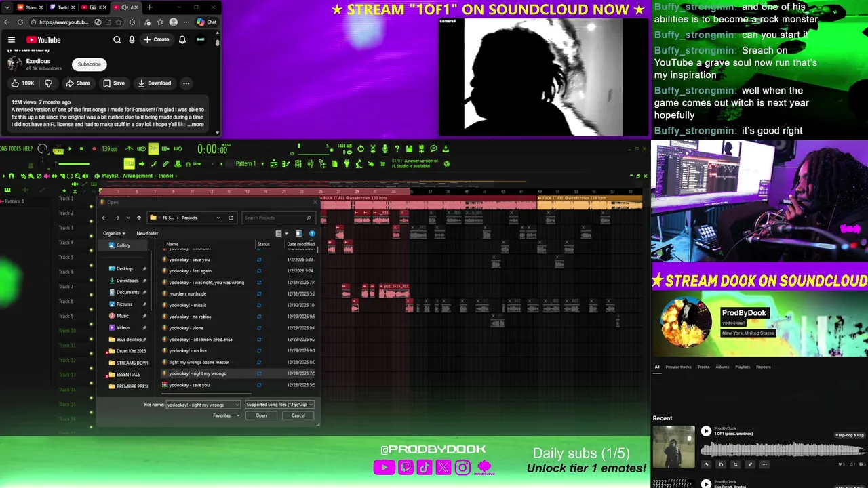Image resolution: width=868 pixels, height=488 pixels.
Task: Click New folder in Open dialog
Action: click(x=147, y=233)
